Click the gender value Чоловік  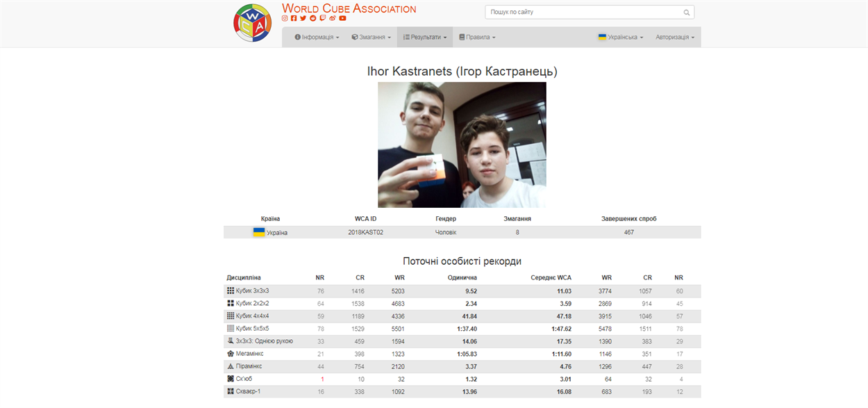pos(446,232)
